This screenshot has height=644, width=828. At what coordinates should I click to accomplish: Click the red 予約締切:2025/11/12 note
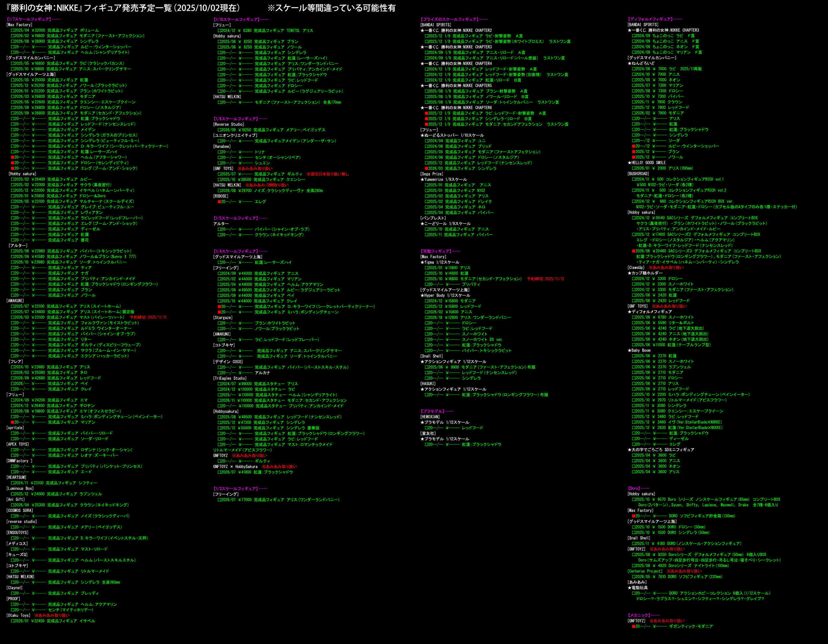pyautogui.click(x=545, y=278)
